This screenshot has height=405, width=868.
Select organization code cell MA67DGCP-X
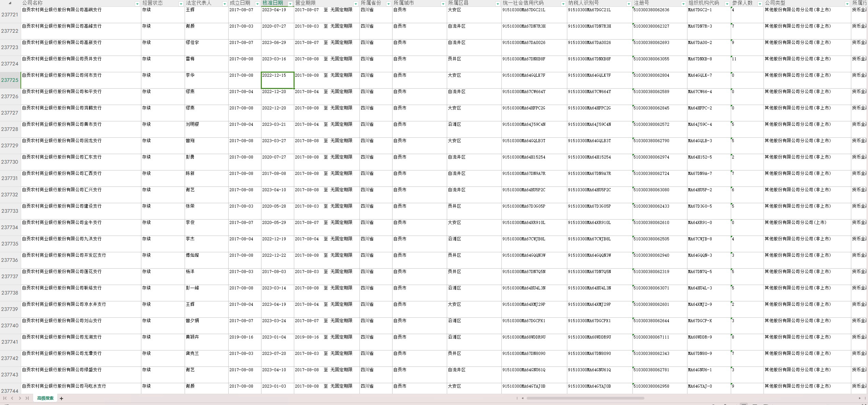click(x=709, y=326)
